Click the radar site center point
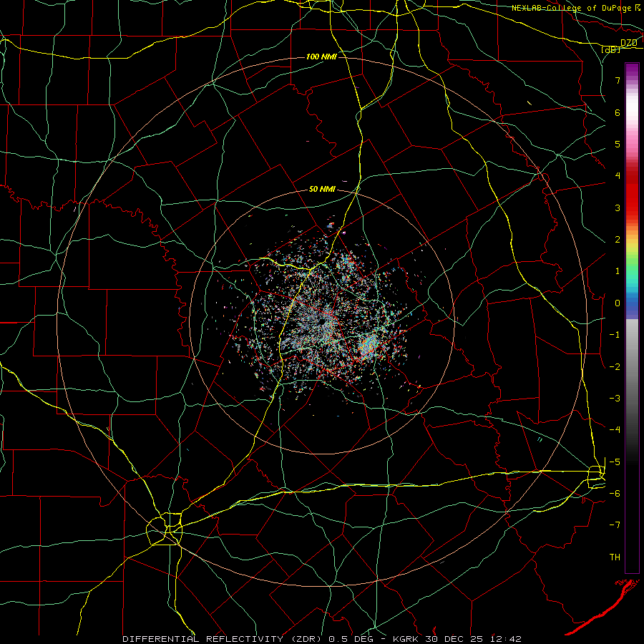 coord(323,321)
